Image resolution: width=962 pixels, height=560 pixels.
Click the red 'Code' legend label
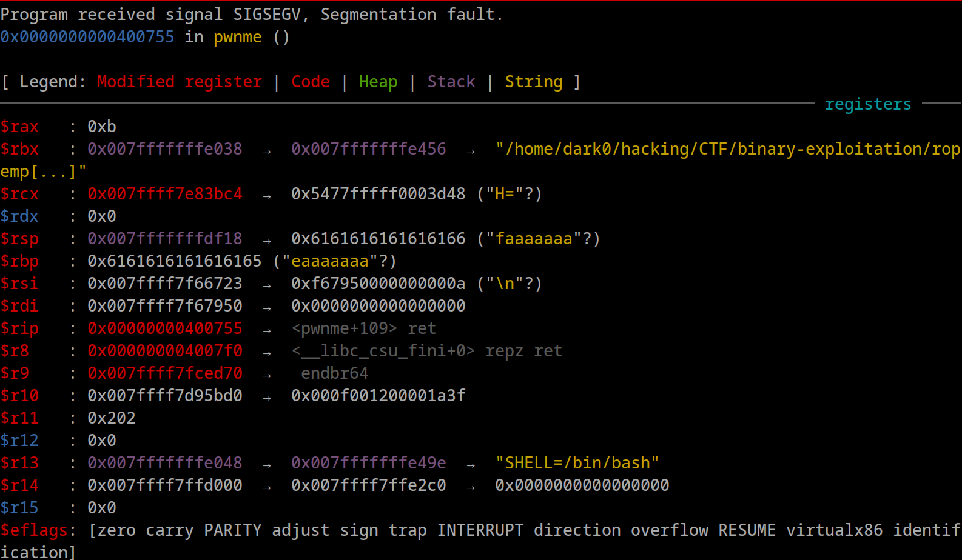pyautogui.click(x=311, y=82)
